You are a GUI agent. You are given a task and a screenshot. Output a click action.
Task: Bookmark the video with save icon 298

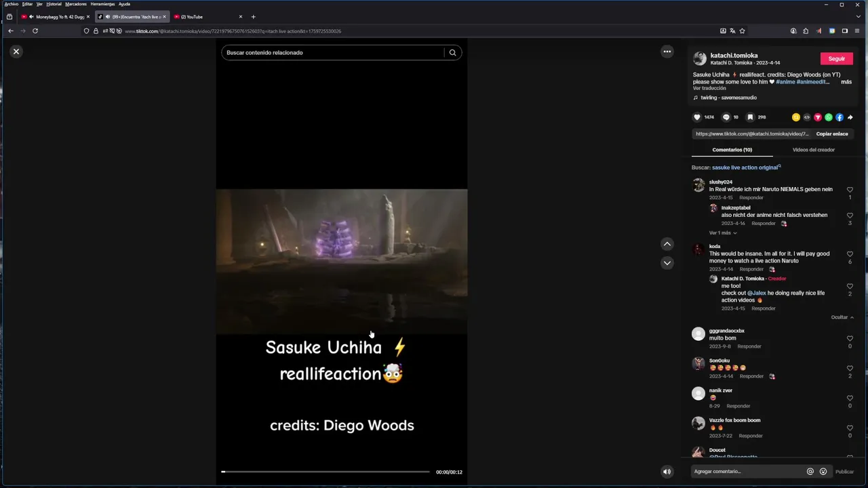pyautogui.click(x=751, y=117)
